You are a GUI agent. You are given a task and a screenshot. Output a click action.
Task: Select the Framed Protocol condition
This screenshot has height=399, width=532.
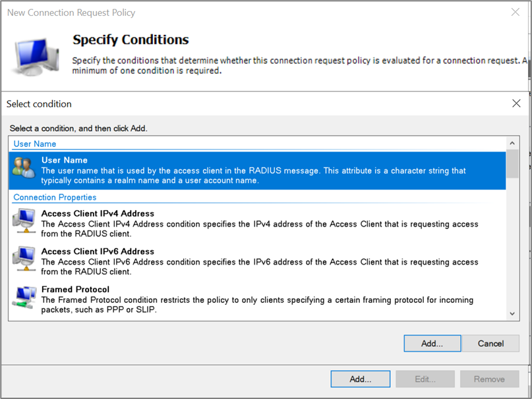point(75,290)
